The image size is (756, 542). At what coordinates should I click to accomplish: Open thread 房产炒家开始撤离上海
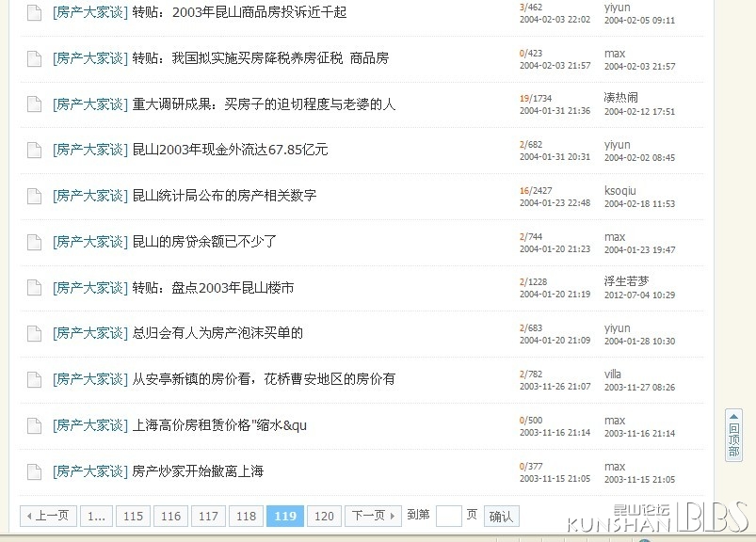[x=198, y=471]
